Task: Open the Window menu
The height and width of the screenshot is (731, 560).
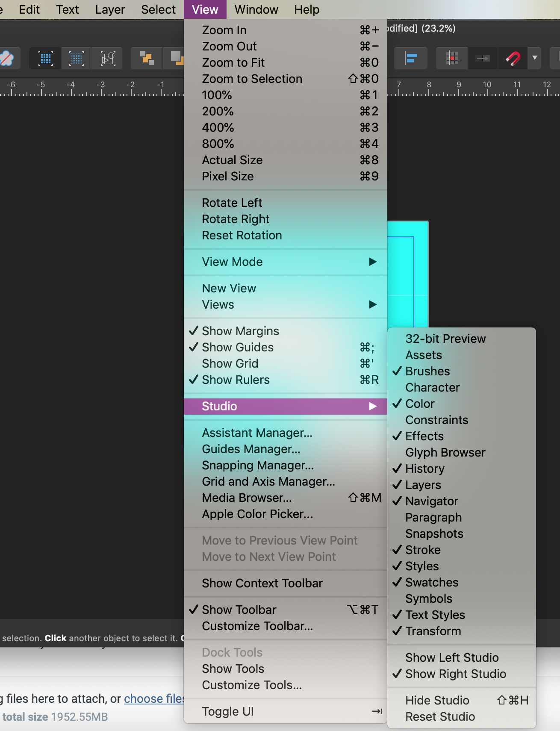Action: [256, 9]
